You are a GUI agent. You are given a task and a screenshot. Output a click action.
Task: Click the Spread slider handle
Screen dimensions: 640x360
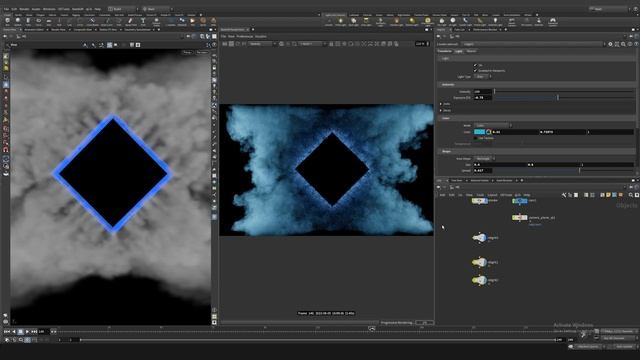(580, 171)
